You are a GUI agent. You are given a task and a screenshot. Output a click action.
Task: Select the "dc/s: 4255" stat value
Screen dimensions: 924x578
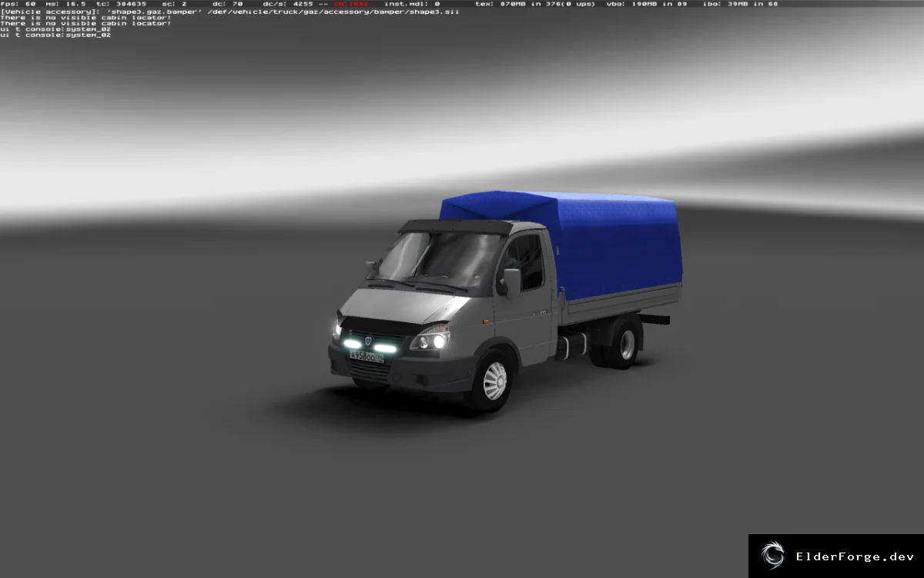pyautogui.click(x=287, y=4)
